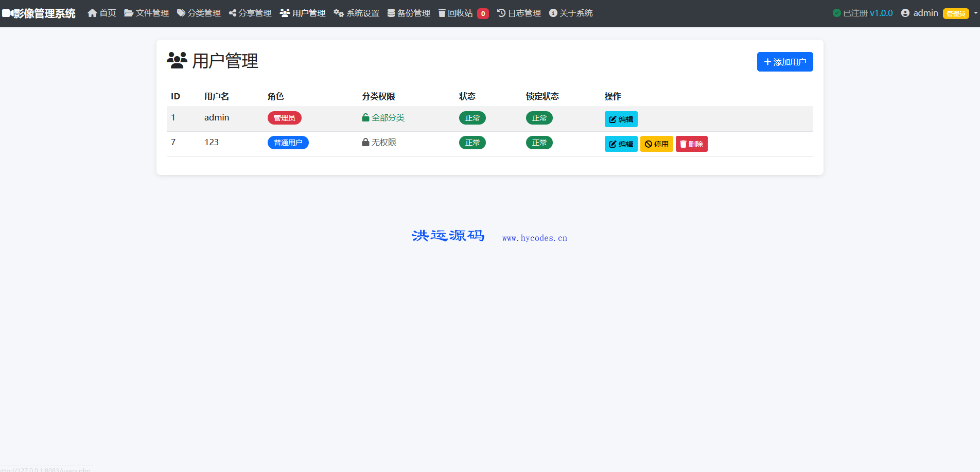The image size is (980, 472).
Task: Open the 备份管理 menu item
Action: (409, 13)
